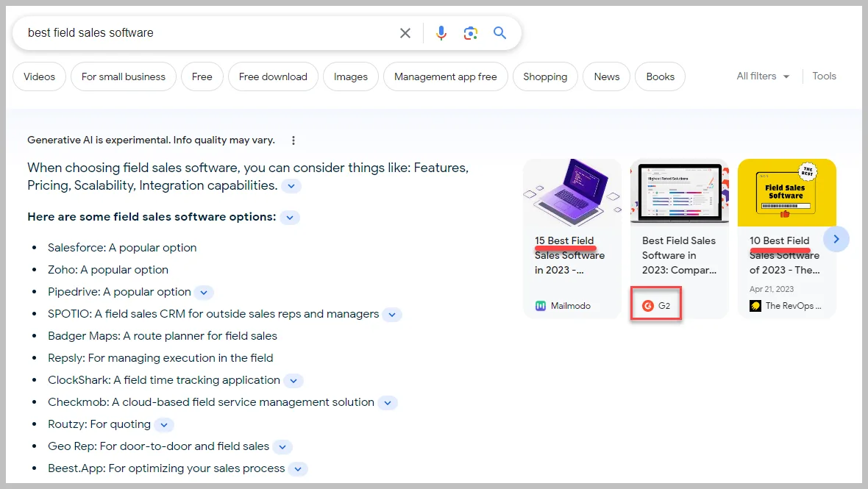The image size is (868, 489).
Task: Open the 15 Best Field Sales laptop thumbnail
Action: [x=572, y=192]
